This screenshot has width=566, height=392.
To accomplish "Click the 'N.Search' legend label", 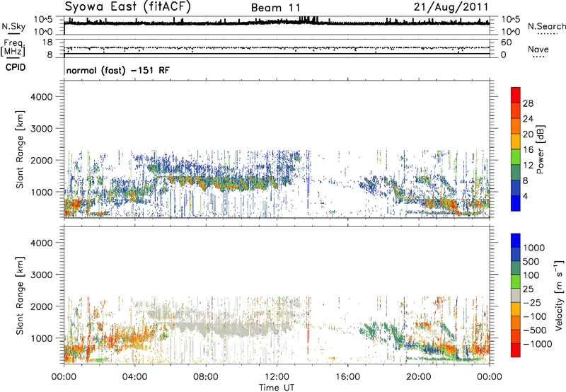I will click(x=546, y=26).
